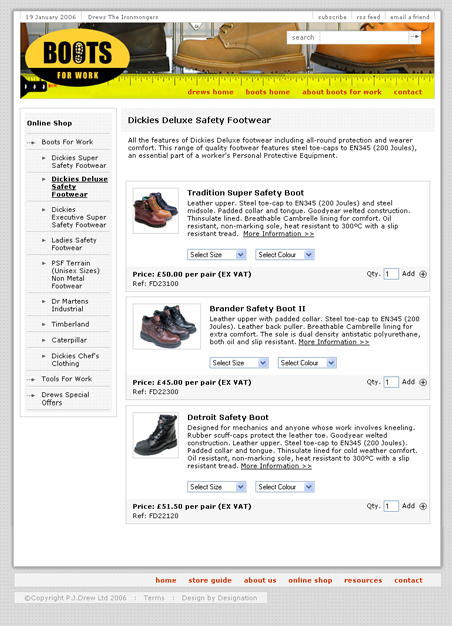Click the Add plus icon for Detroit Safety Boot
The image size is (452, 626).
[x=423, y=506]
